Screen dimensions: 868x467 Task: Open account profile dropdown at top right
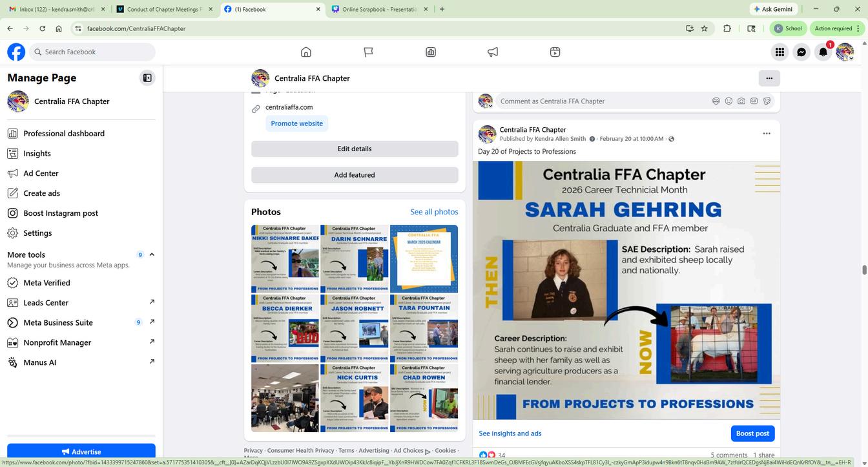click(845, 52)
